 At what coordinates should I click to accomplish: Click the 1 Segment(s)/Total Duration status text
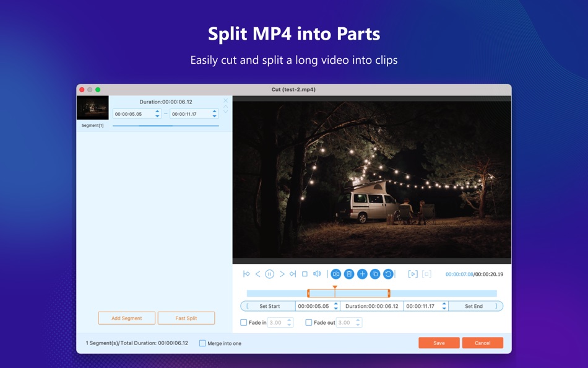pyautogui.click(x=137, y=343)
